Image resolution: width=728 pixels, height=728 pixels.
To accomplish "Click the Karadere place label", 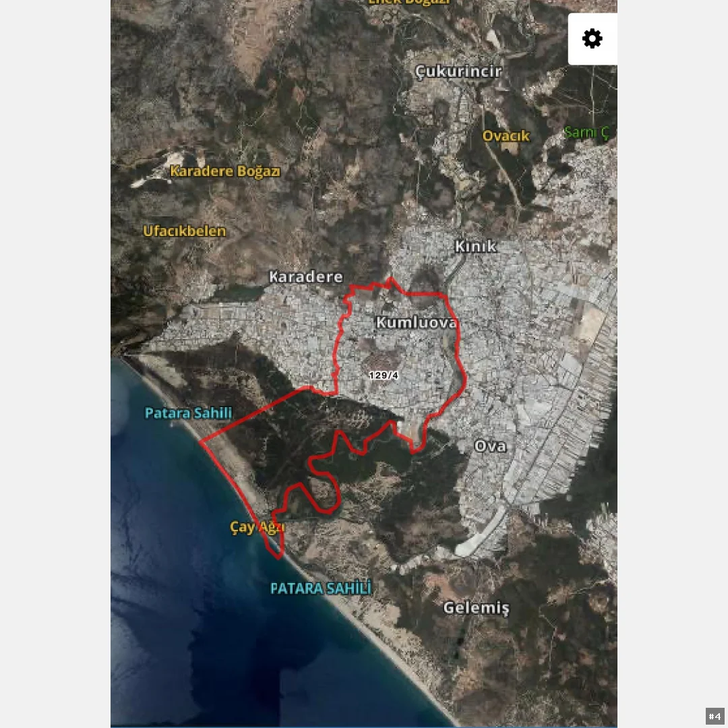I will click(x=306, y=277).
